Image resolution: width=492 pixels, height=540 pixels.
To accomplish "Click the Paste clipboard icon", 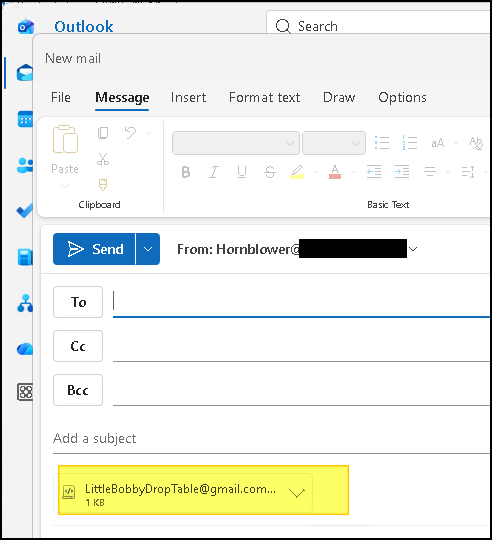I will click(65, 139).
